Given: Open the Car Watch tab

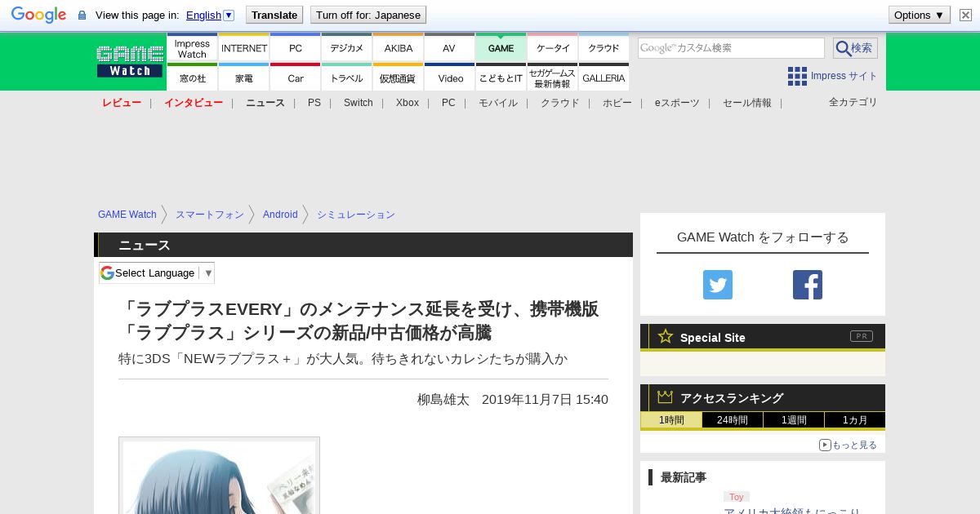Looking at the screenshot, I should click(296, 77).
